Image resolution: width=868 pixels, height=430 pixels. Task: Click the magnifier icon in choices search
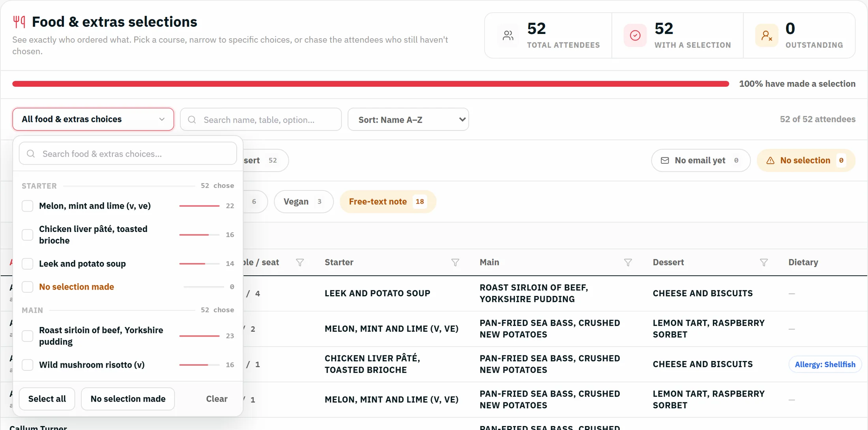point(31,154)
